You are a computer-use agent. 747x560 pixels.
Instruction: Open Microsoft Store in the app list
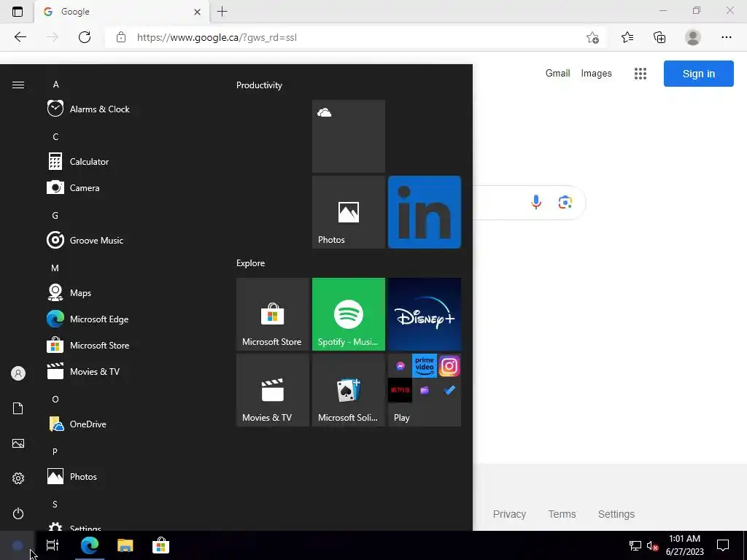(88, 345)
